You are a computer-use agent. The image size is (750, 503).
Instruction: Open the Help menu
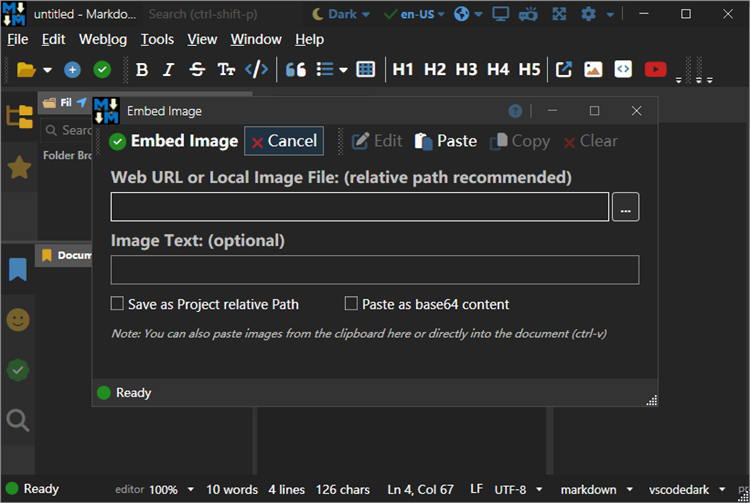[309, 39]
